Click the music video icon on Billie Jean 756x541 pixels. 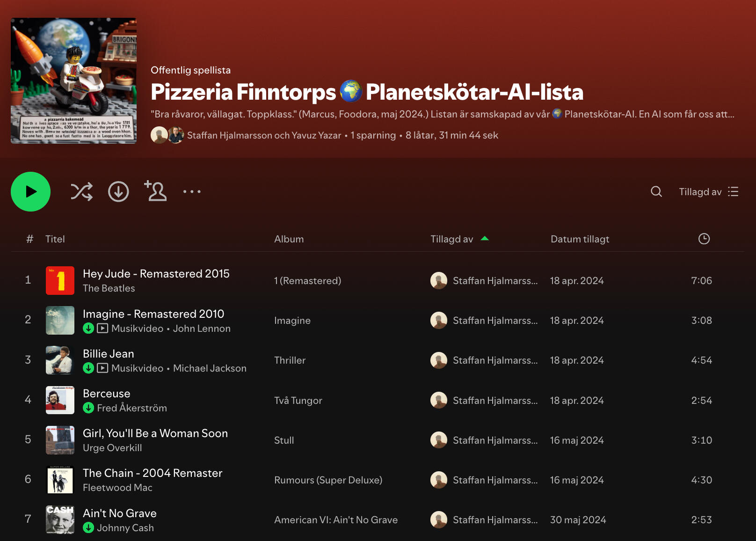[x=102, y=368]
